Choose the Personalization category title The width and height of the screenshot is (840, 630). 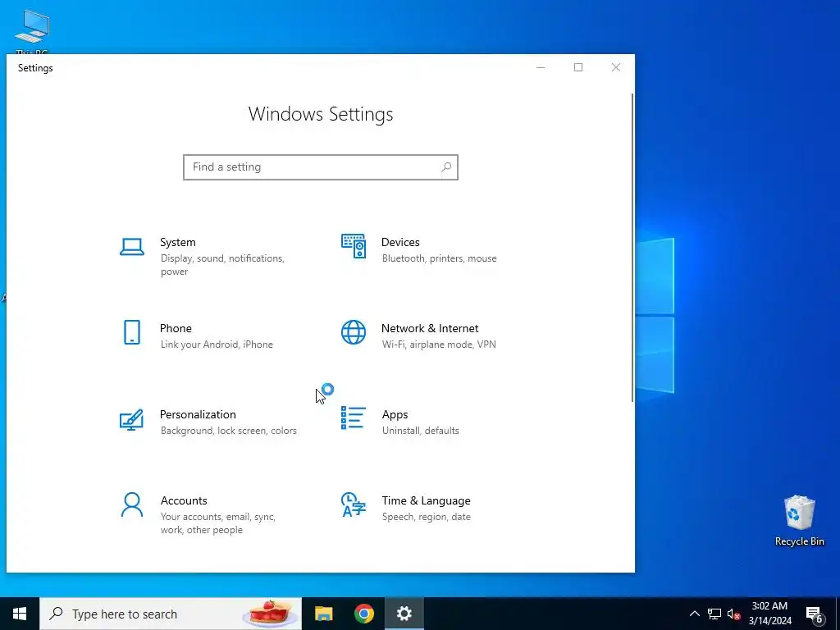point(198,414)
